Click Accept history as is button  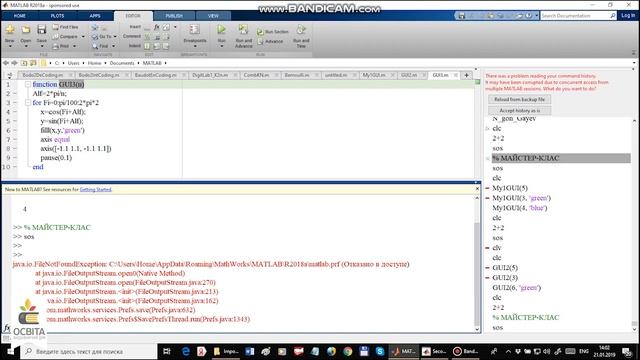point(519,110)
